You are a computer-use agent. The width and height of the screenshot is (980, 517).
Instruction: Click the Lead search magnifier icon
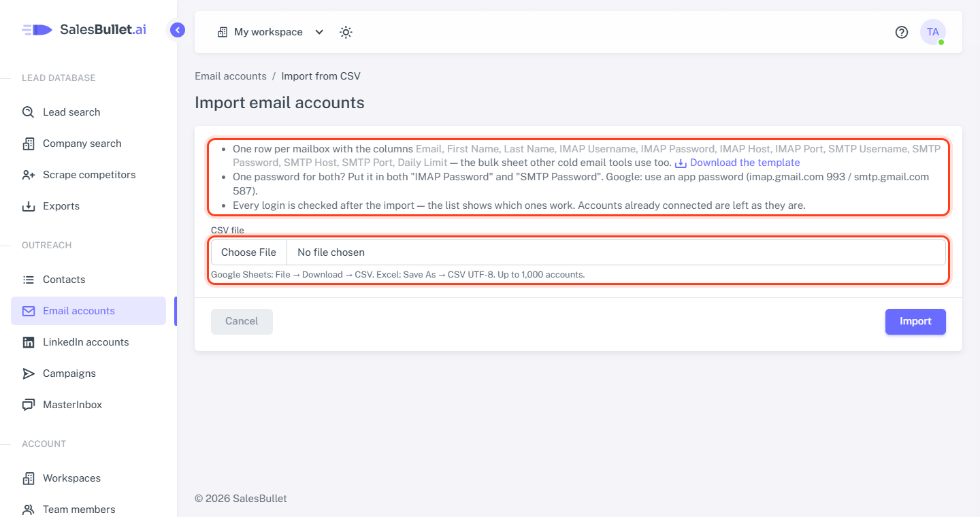pos(29,112)
